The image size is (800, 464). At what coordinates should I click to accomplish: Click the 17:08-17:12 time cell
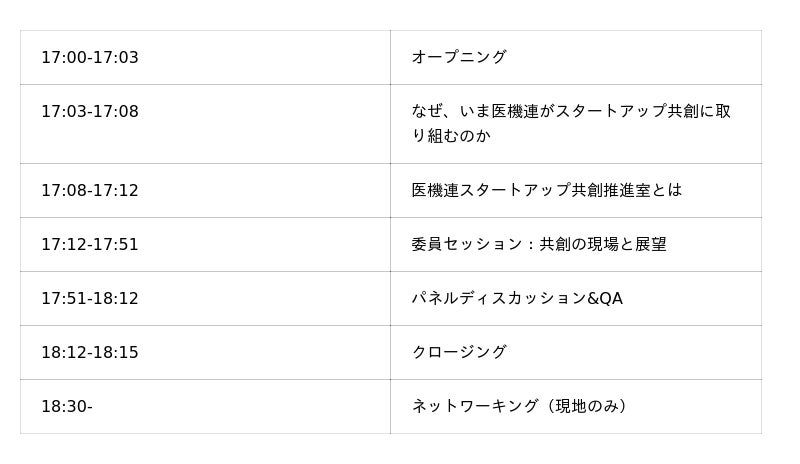click(x=90, y=190)
